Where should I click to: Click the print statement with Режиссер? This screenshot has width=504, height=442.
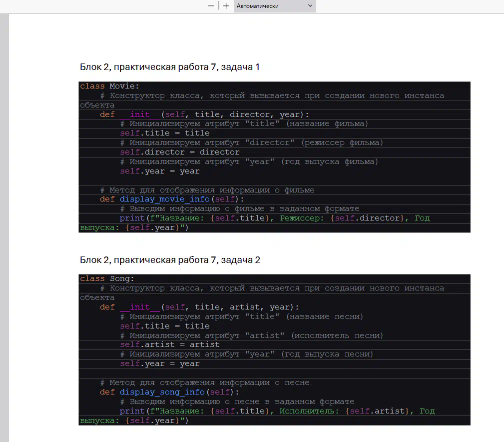[274, 218]
